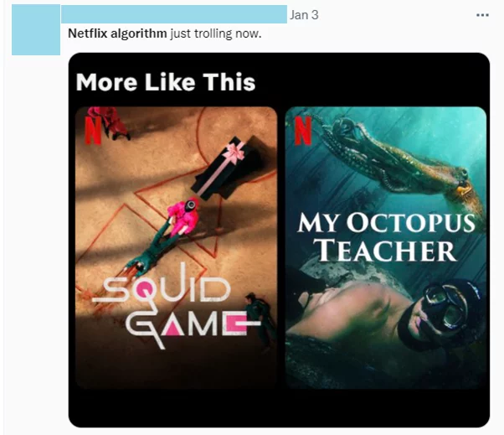504x435 pixels.
Task: Click the pink bow on the coffin
Action: (x=235, y=153)
